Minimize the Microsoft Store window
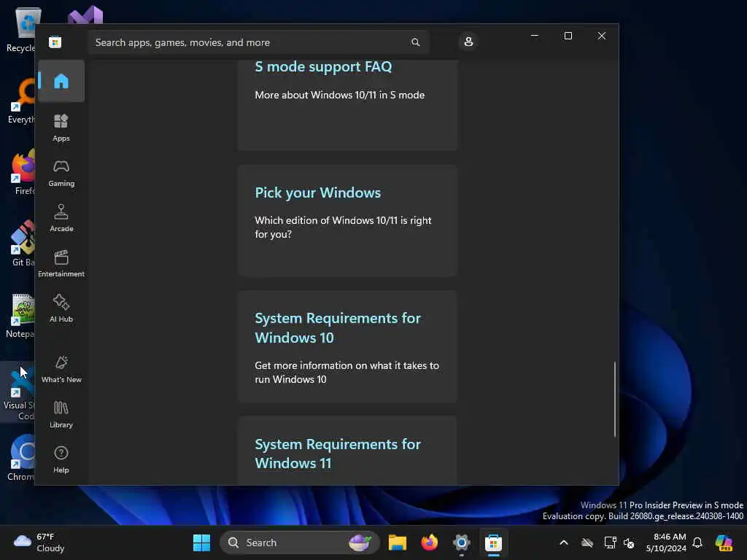Screen dimensions: 747x560 point(535,36)
